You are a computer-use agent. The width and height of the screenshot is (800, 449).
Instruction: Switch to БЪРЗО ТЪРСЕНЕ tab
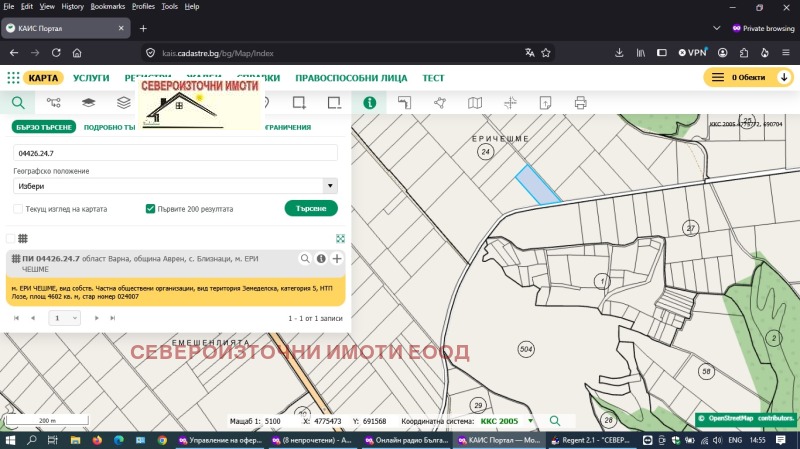[43, 127]
